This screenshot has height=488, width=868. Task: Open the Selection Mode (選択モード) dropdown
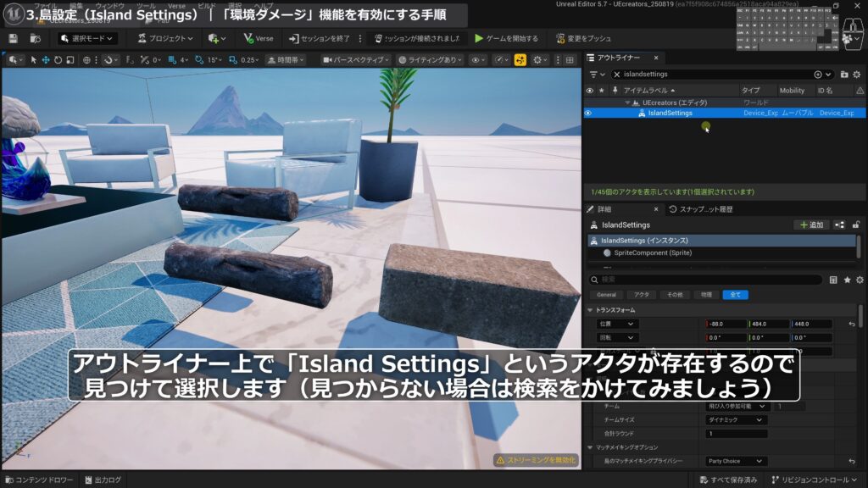(86, 38)
